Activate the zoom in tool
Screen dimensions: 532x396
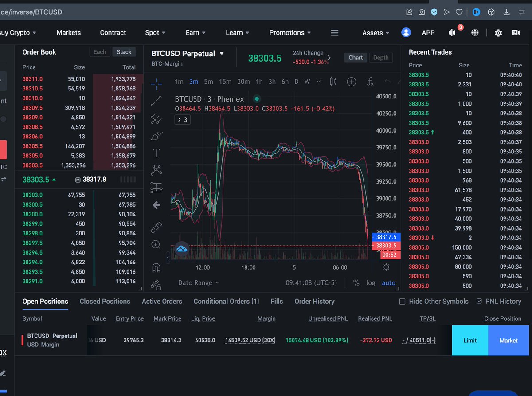tap(156, 244)
